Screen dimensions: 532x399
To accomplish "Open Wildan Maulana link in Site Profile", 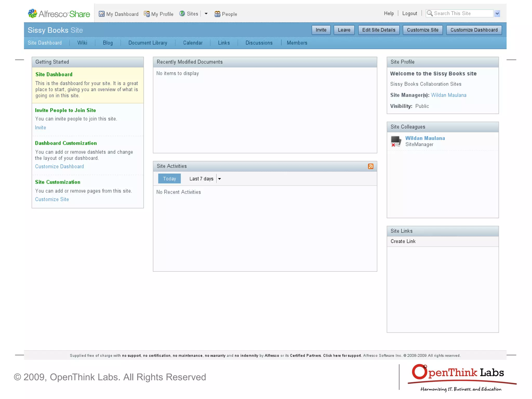I will click(x=449, y=95).
